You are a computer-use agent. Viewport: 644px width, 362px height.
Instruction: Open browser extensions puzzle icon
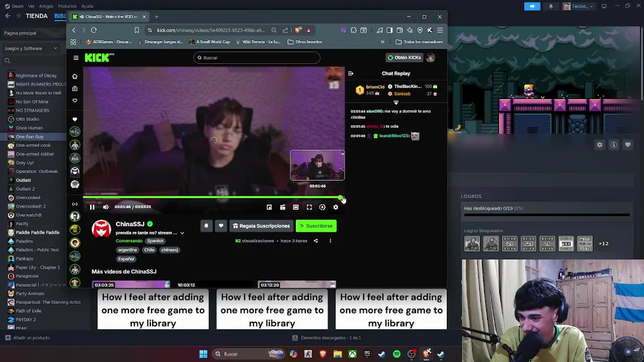click(353, 30)
